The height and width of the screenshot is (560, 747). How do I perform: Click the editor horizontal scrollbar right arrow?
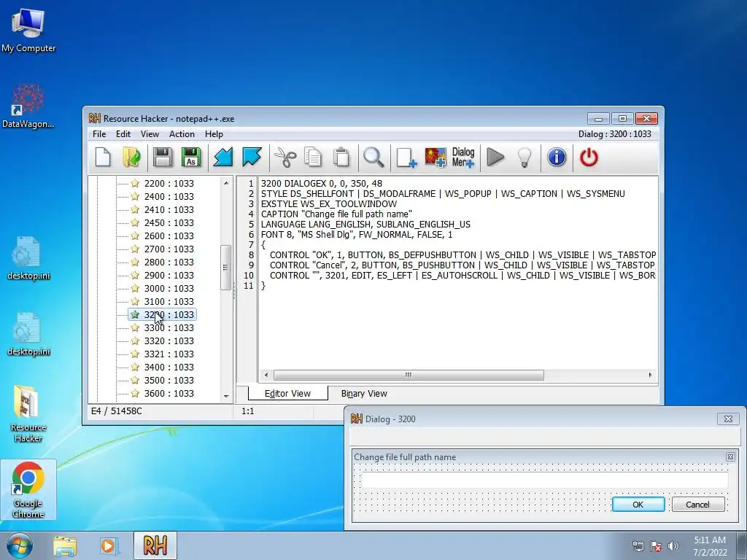coord(650,376)
